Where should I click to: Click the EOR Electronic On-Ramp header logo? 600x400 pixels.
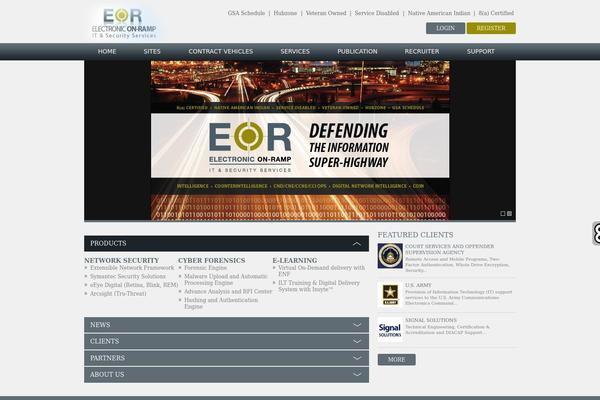[x=124, y=23]
